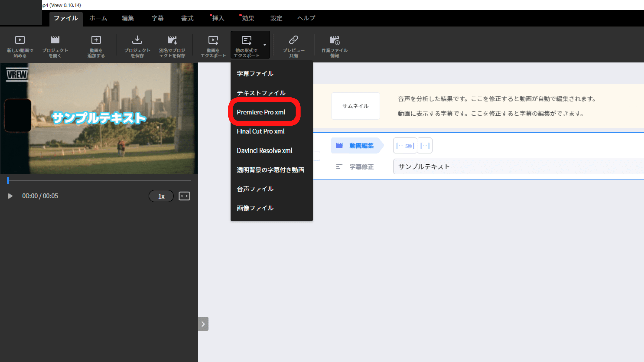Expand other format export dropdown arrow
The image size is (644, 362).
(x=265, y=45)
